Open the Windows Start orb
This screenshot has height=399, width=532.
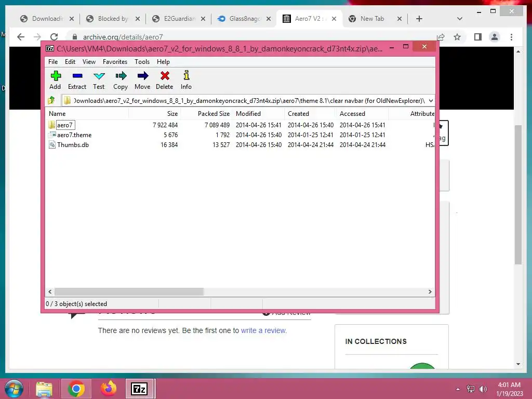coord(14,389)
